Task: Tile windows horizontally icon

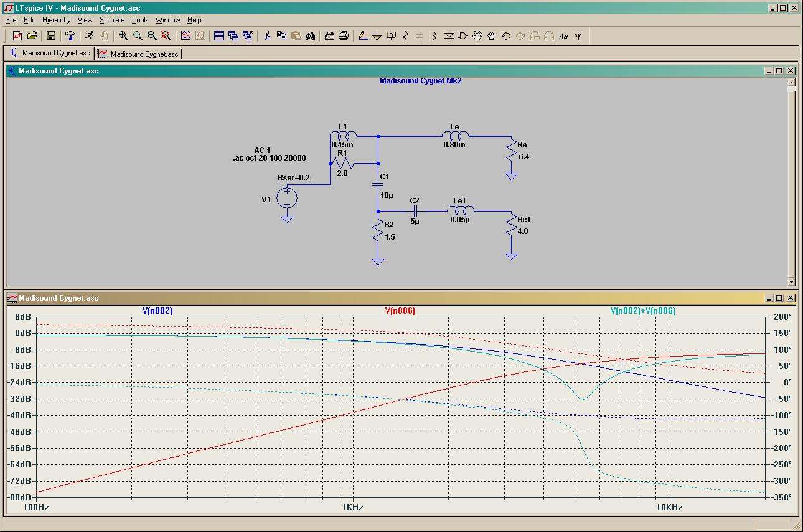Action: [219, 36]
